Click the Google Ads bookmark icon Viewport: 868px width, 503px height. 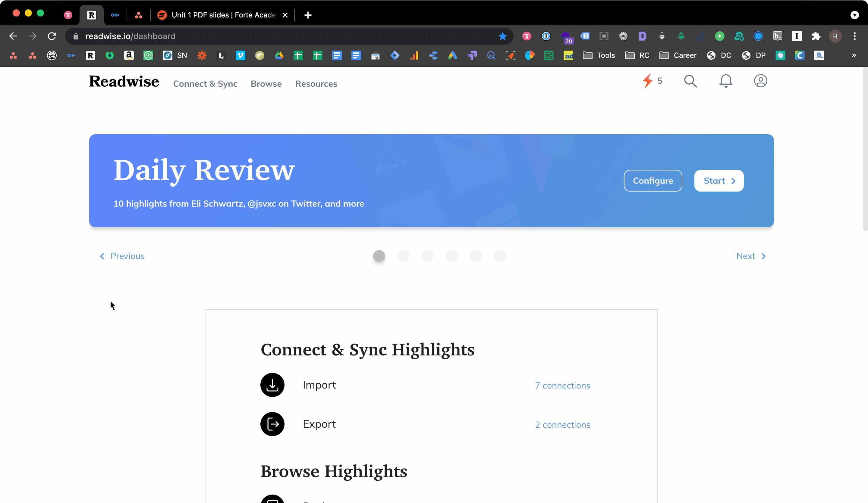(x=453, y=55)
